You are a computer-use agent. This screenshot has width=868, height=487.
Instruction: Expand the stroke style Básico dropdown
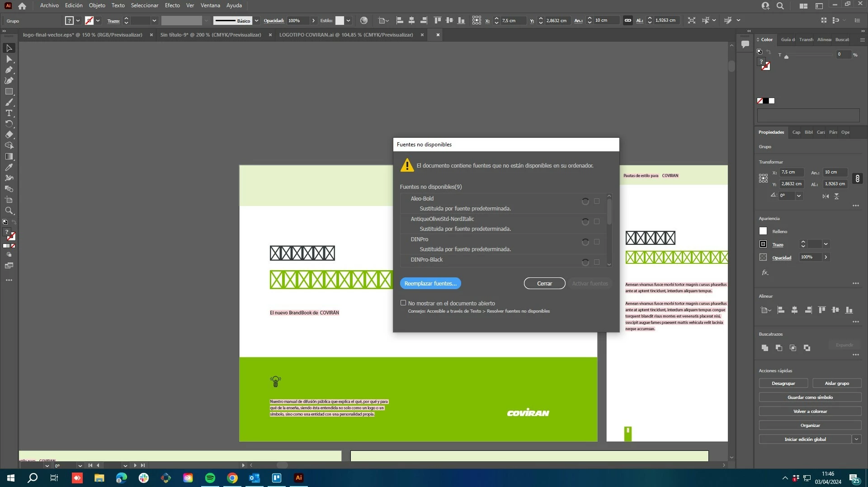(256, 20)
